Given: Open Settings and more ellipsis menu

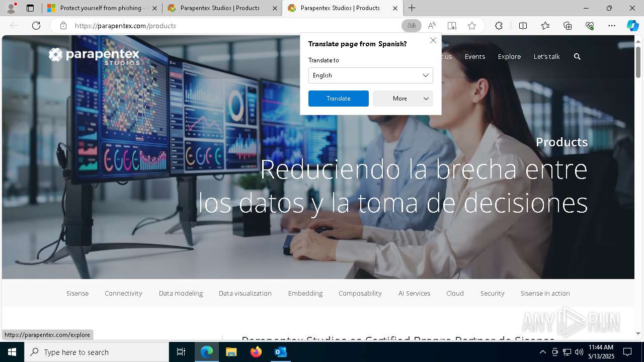Looking at the screenshot, I should click(x=612, y=26).
